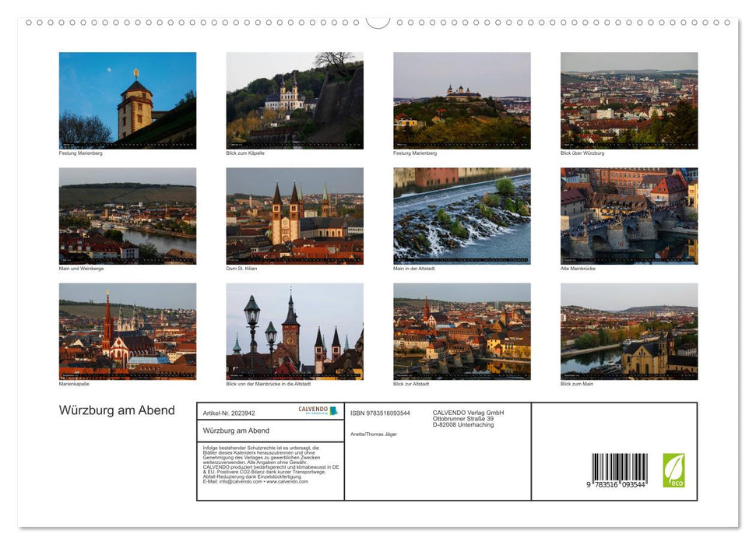
Task: Click the CALVENDO Verlag GmbH address block
Action: (x=467, y=417)
